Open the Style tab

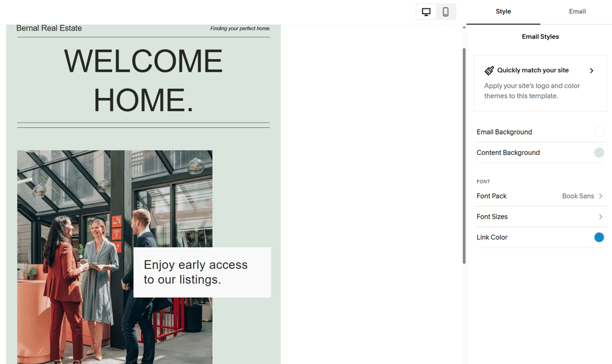point(503,12)
